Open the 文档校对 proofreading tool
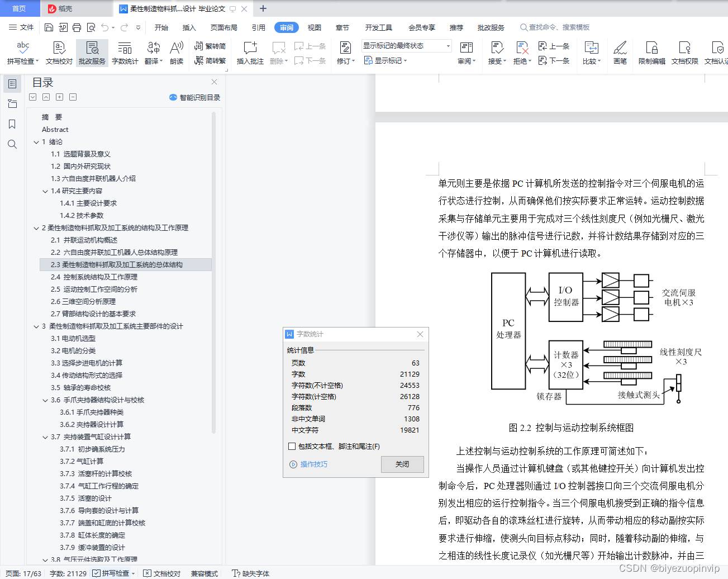Viewport: 728px width, 579px height. point(59,53)
